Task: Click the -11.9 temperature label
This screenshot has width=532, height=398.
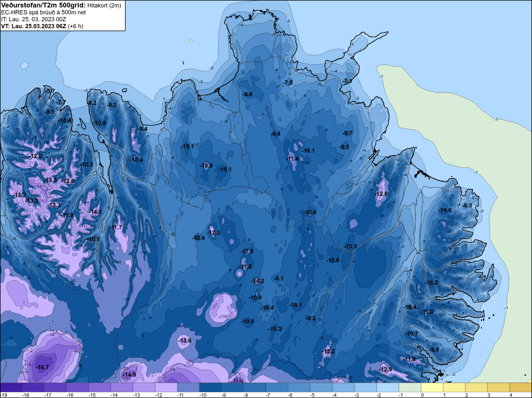Action: (67, 215)
